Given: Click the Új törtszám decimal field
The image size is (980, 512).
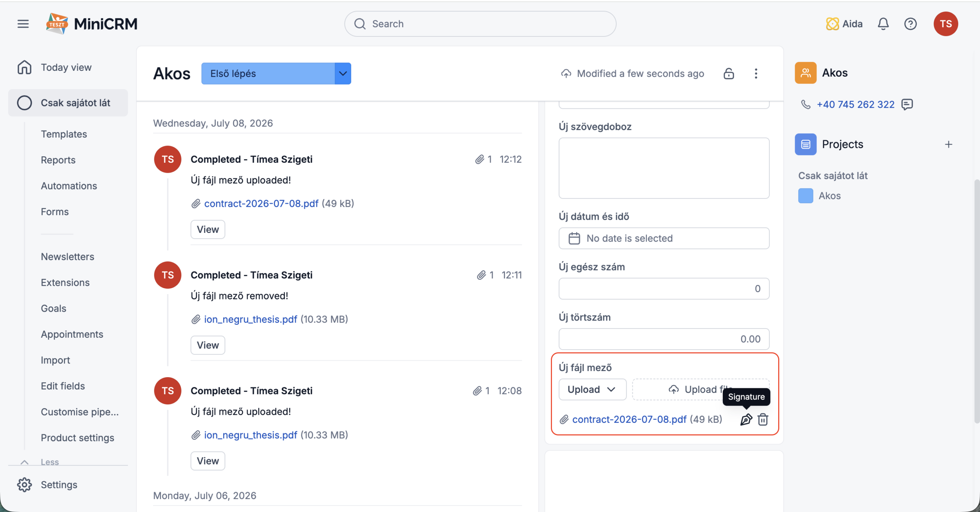Looking at the screenshot, I should pos(664,339).
